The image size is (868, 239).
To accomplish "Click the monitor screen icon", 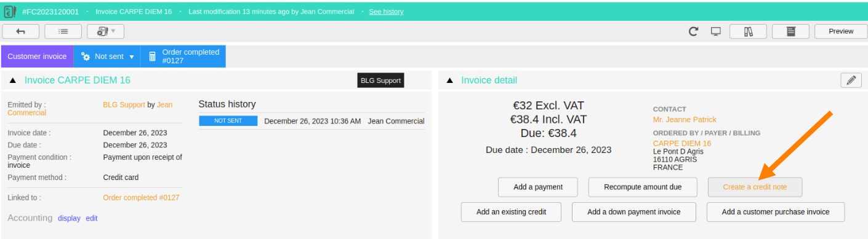I will [715, 31].
